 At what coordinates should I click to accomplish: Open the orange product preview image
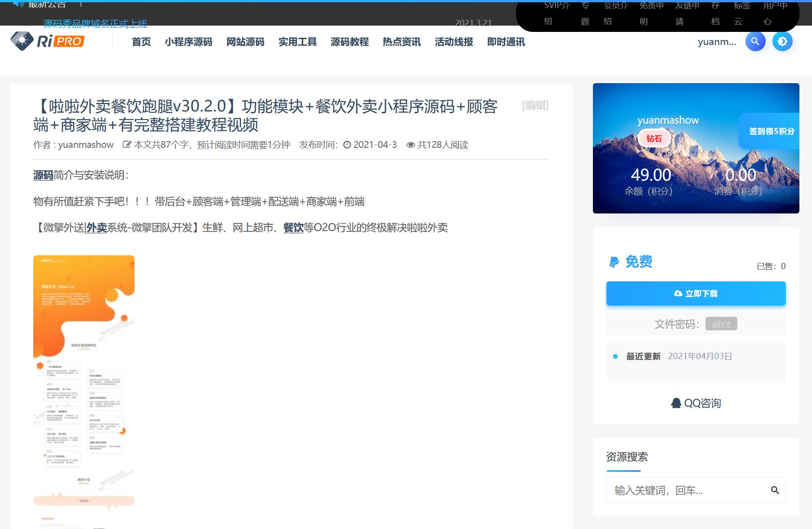[84, 391]
